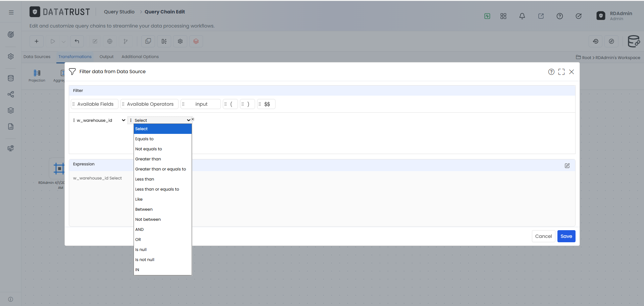Click the external link icon in header

[x=541, y=16]
